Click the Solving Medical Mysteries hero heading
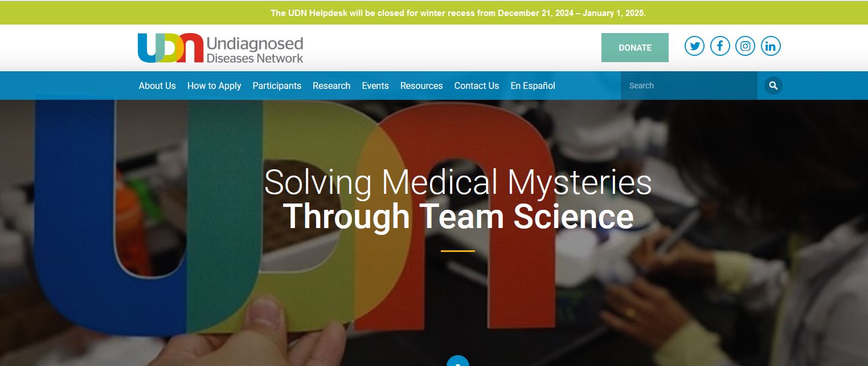Screen dimensions: 868x366 458,200
